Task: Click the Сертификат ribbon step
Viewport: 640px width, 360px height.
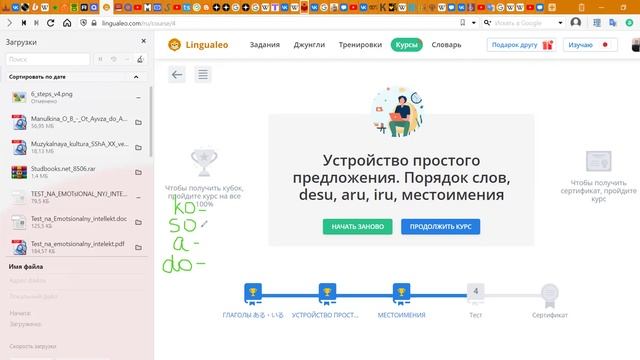Action: (550, 296)
